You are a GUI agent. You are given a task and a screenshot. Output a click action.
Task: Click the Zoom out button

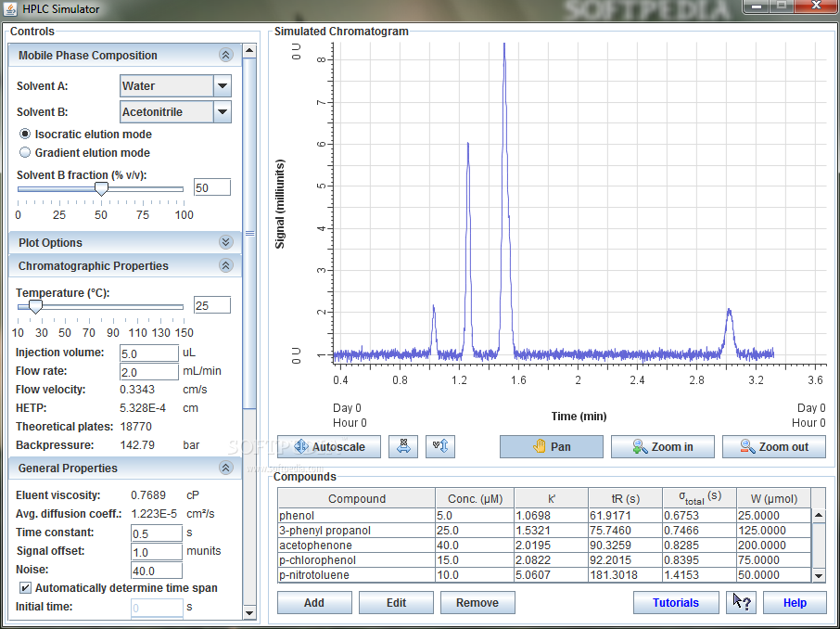pyautogui.click(x=774, y=446)
